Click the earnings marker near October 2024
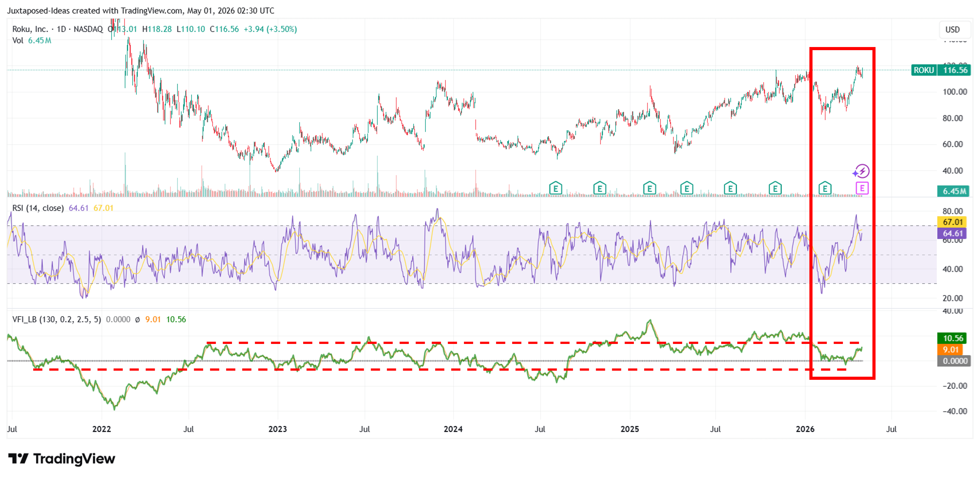 [600, 188]
